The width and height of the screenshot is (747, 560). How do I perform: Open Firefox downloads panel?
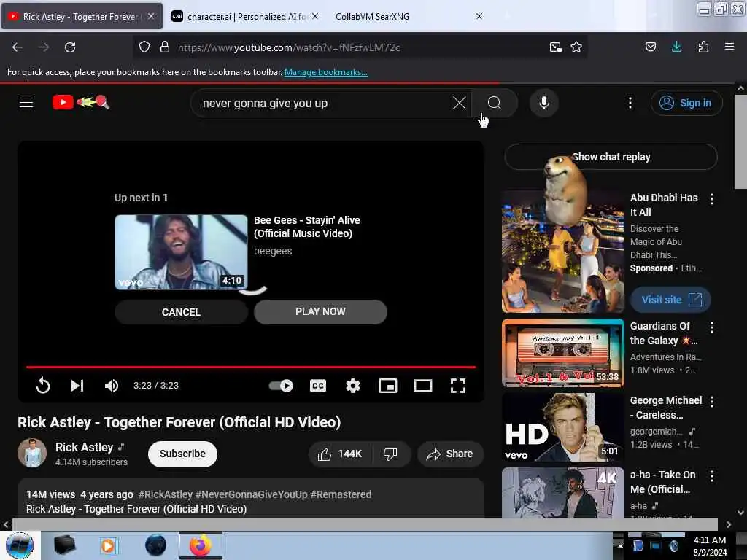coord(676,47)
